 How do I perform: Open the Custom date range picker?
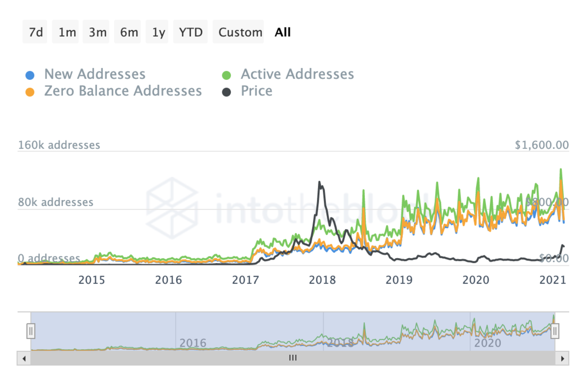click(x=239, y=32)
